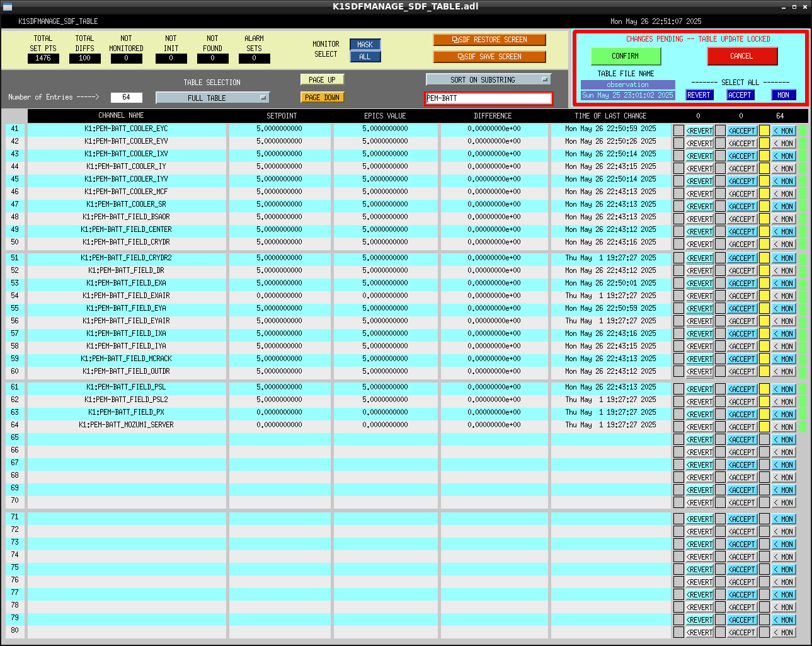Click difference value of K1:PEM-BATT_COOLER_IXV
This screenshot has width=812, height=646.
click(x=495, y=154)
